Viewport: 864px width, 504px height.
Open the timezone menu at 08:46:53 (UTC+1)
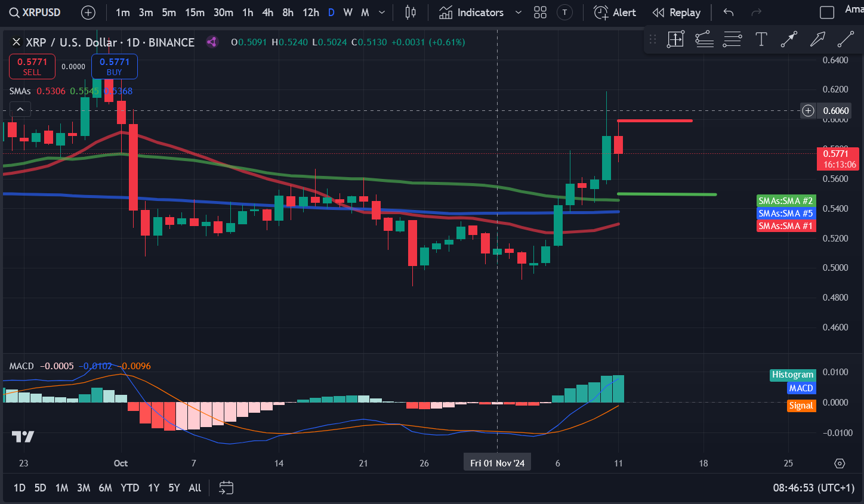814,488
